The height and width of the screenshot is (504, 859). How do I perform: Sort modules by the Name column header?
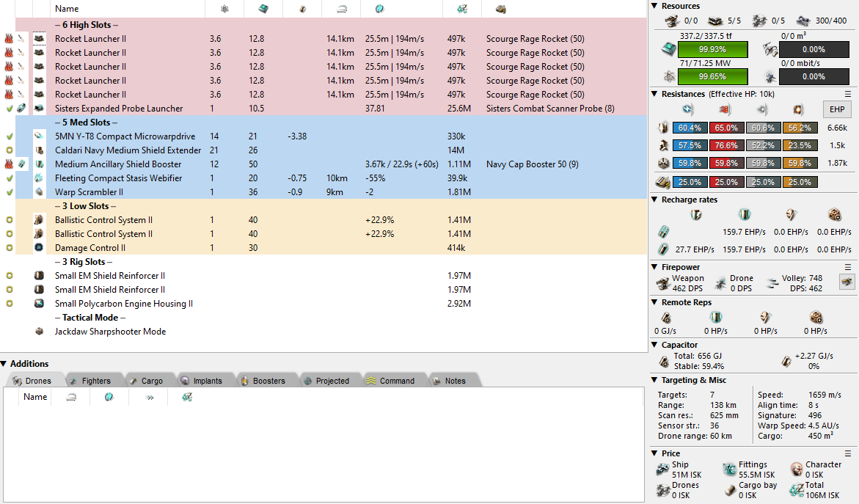[x=67, y=9]
